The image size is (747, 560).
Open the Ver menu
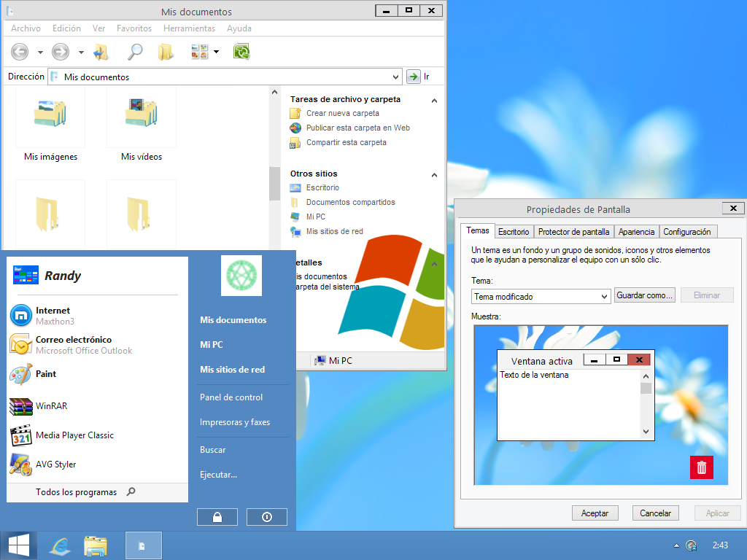pyautogui.click(x=98, y=28)
